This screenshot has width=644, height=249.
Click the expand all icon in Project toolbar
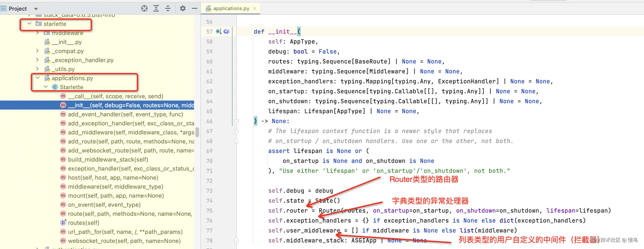(x=156, y=9)
